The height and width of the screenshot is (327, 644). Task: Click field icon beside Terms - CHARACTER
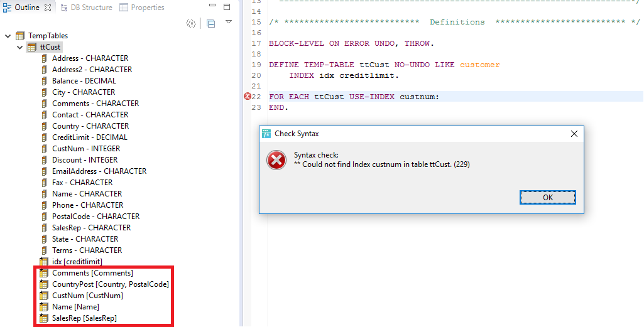coord(44,250)
